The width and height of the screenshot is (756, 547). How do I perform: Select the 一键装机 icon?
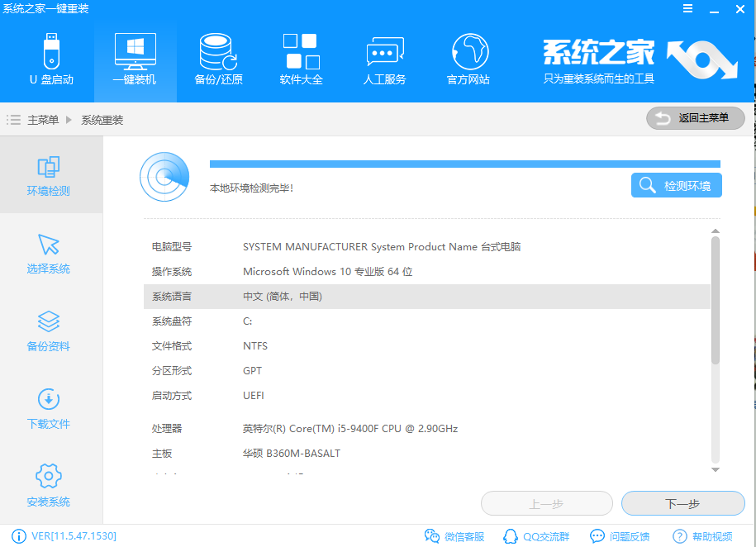tap(134, 58)
